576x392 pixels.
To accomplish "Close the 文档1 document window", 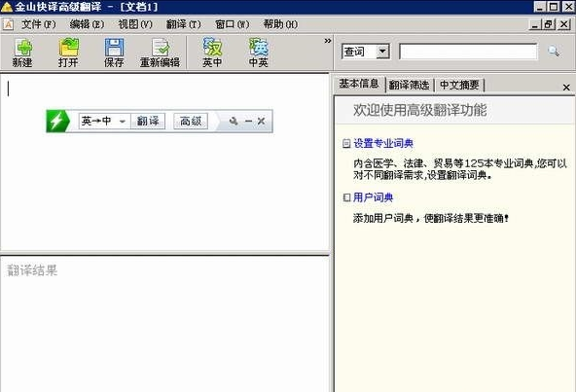I will pyautogui.click(x=564, y=24).
